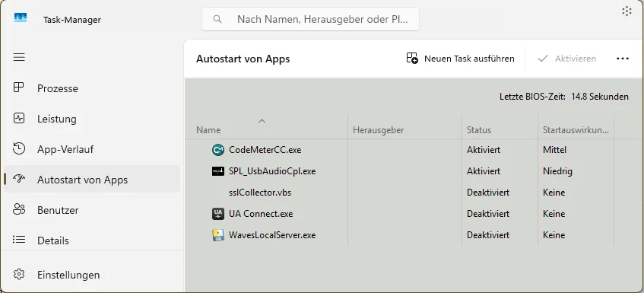Click Deaktiviert status of UA Connect.exe
644x293 pixels.
point(488,214)
